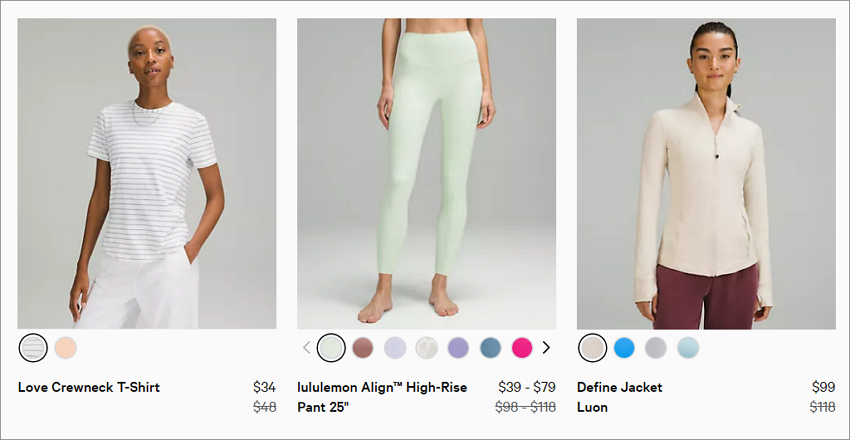
Task: Pick the dusty rose swatch for Align Pant
Action: (363, 348)
